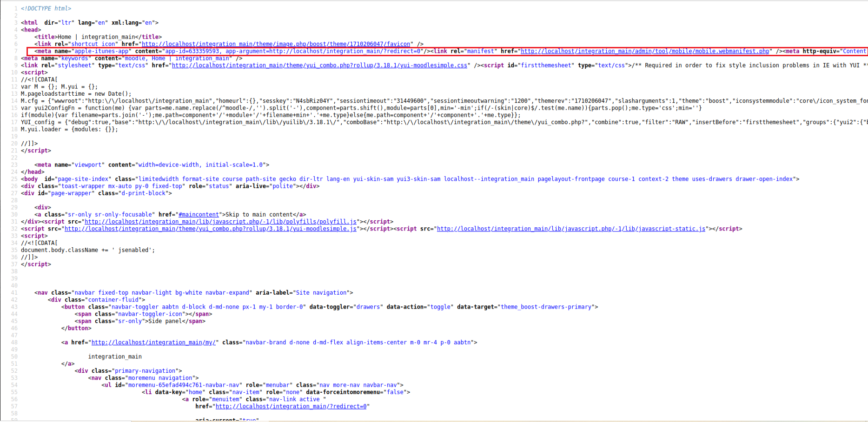The height and width of the screenshot is (422, 868).
Task: Click the 'keywords' meta name value
Action: (74, 59)
